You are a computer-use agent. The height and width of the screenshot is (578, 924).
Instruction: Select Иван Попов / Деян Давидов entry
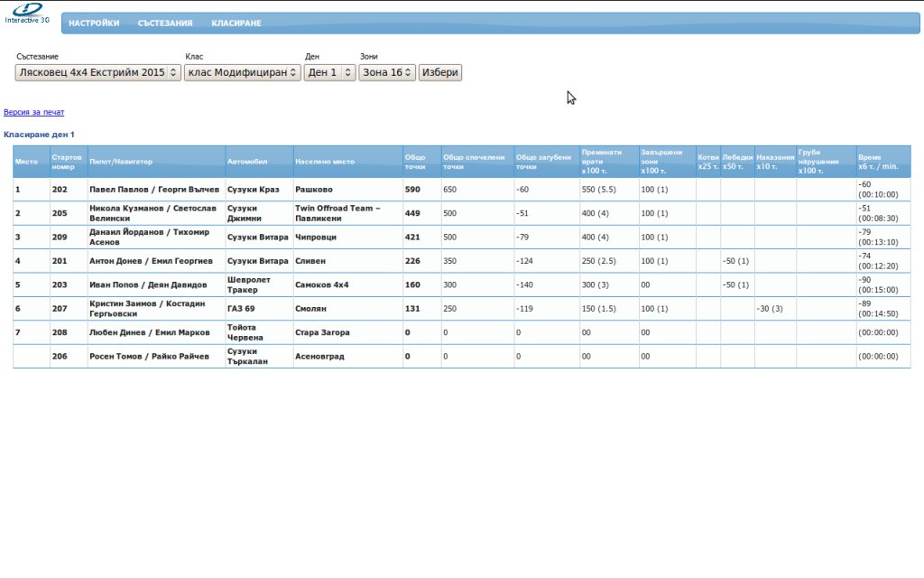pos(148,284)
